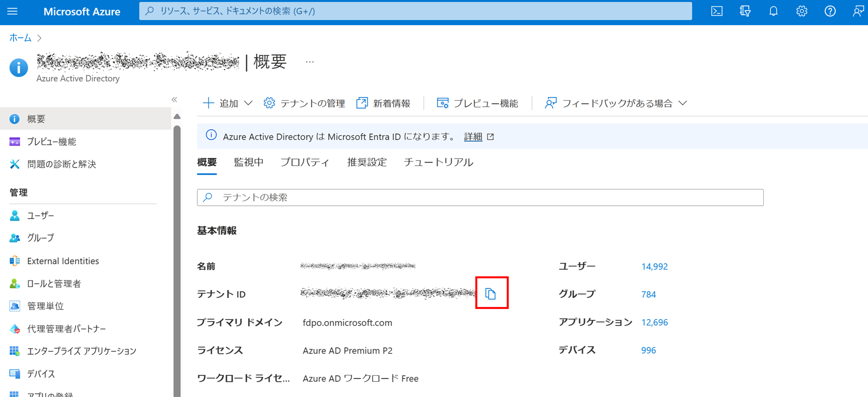The image size is (868, 397).
Task: Select the Azure AD Premium P2 text
Action: point(347,351)
